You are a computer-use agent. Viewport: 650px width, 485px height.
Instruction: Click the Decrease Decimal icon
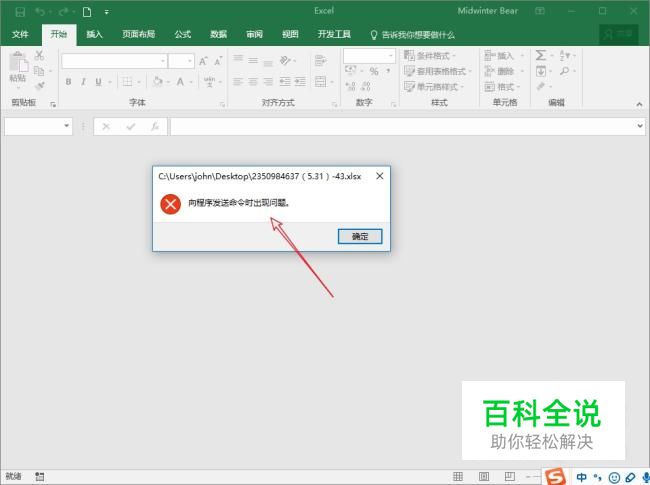(366, 86)
